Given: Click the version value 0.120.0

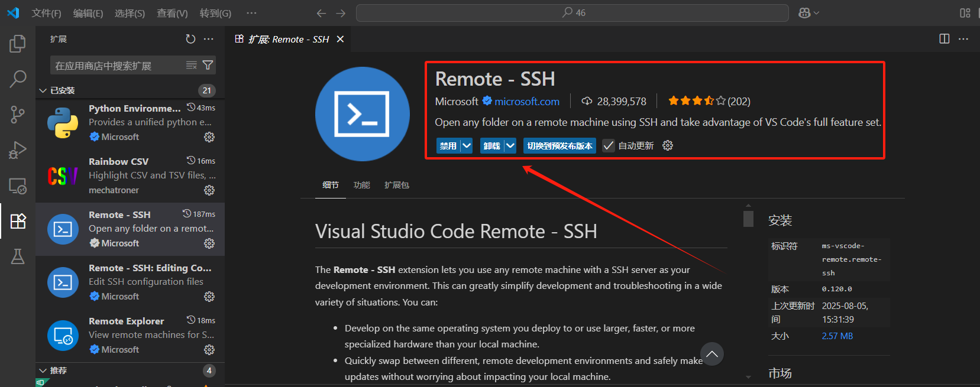Looking at the screenshot, I should [837, 289].
